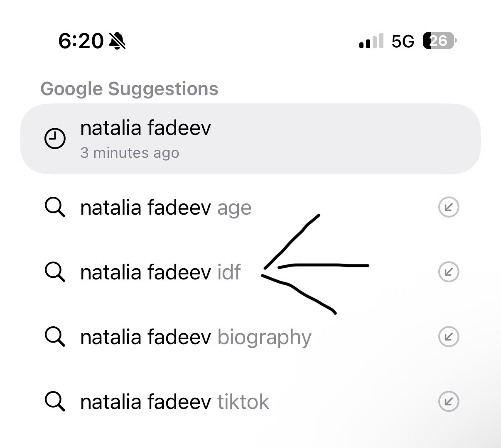
Task: Tap the clock history icon
Action: [55, 139]
